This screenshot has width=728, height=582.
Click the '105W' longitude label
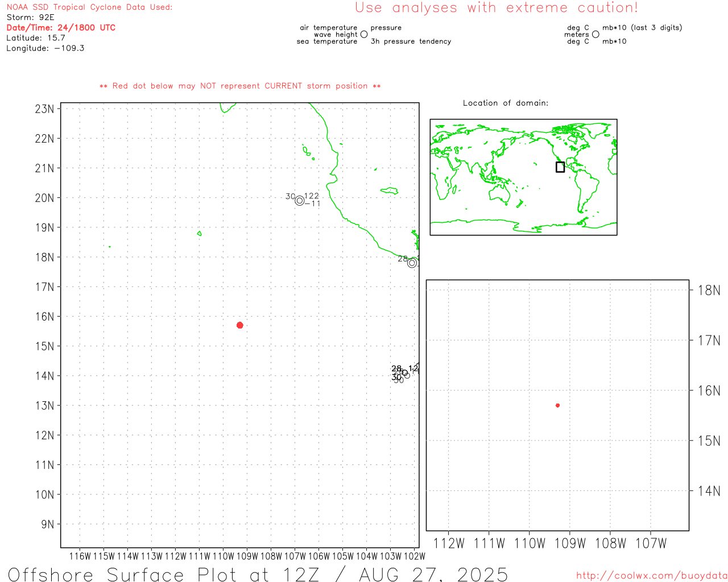[343, 556]
